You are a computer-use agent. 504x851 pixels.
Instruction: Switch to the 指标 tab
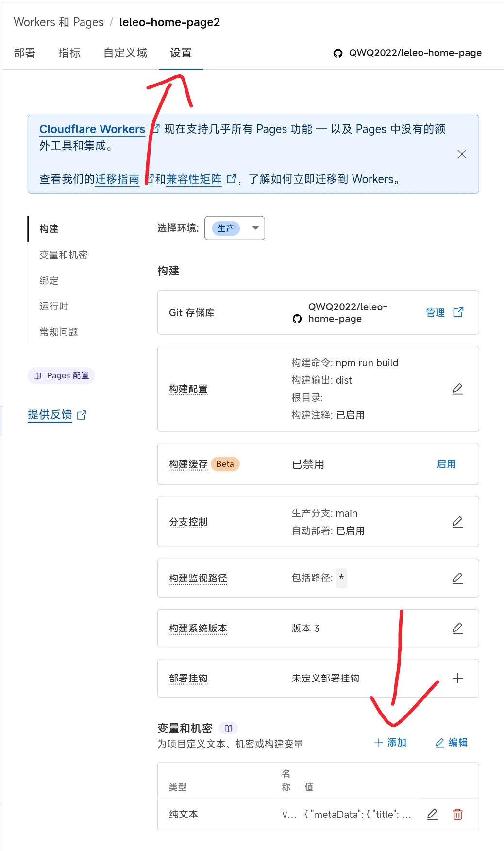click(x=69, y=53)
